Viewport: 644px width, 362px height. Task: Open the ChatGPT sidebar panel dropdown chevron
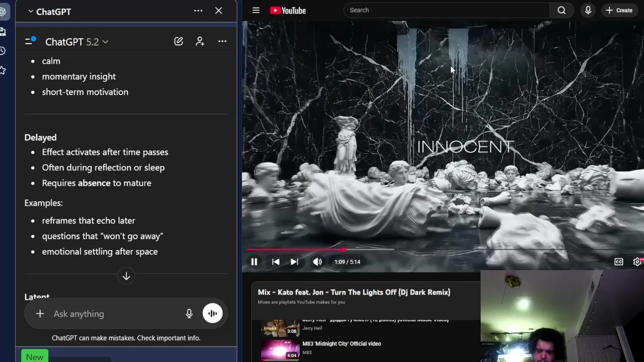point(31,12)
